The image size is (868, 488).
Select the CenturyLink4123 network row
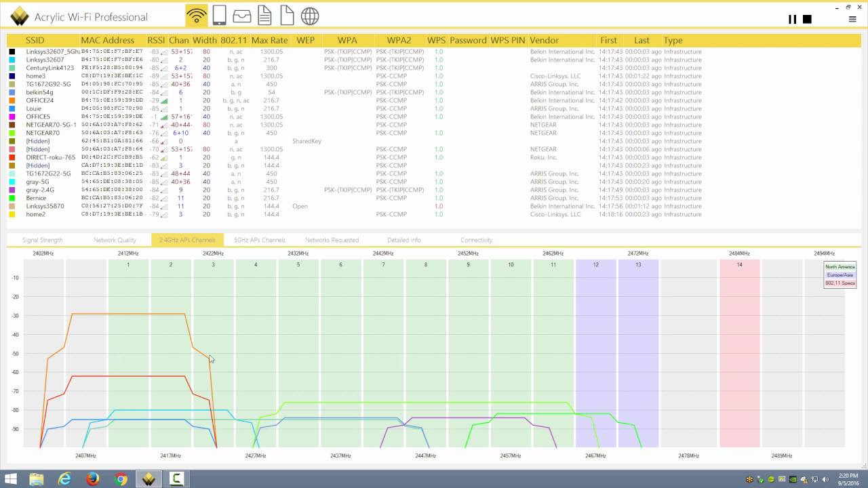pyautogui.click(x=434, y=68)
